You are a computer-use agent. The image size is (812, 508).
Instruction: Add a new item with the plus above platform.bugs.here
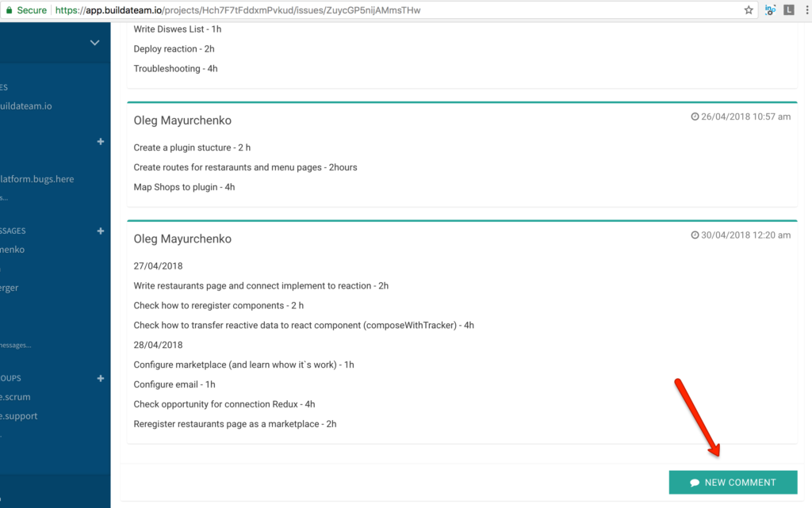101,141
